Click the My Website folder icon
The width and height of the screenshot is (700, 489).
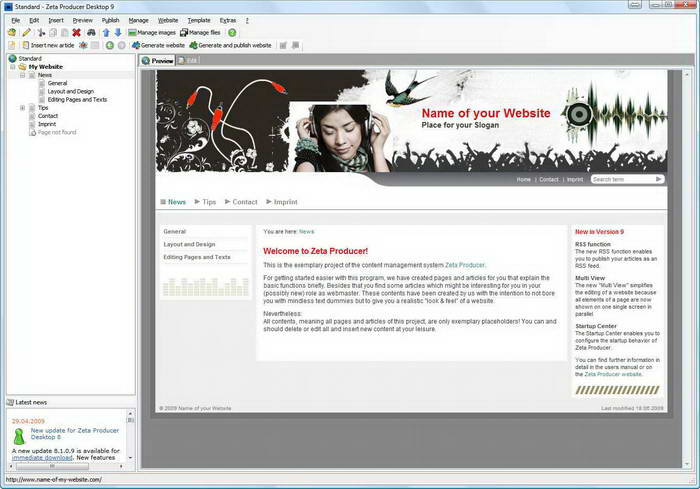[x=22, y=67]
